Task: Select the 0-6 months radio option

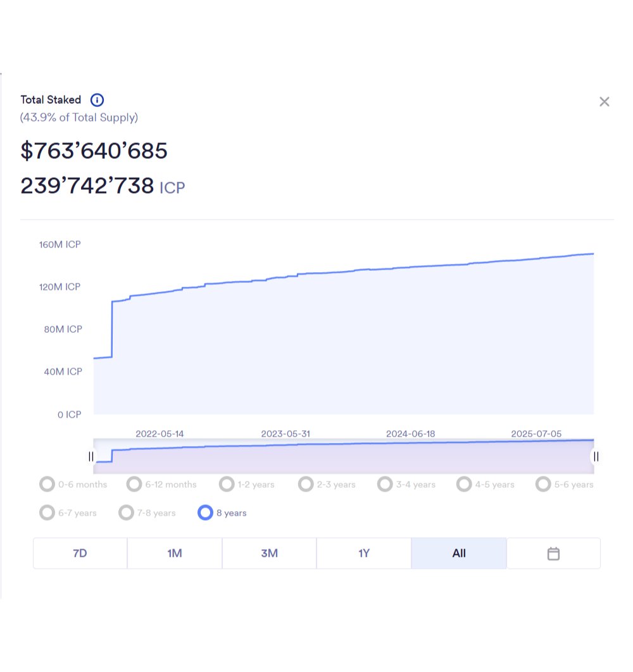Action: pyautogui.click(x=47, y=485)
